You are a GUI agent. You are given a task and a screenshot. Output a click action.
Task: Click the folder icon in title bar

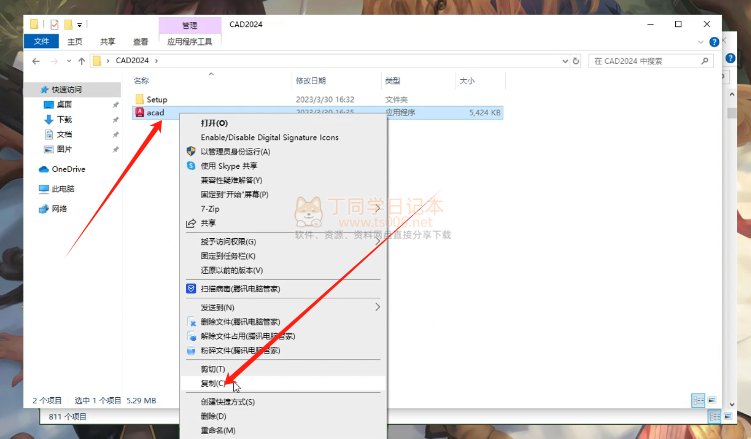click(x=34, y=24)
